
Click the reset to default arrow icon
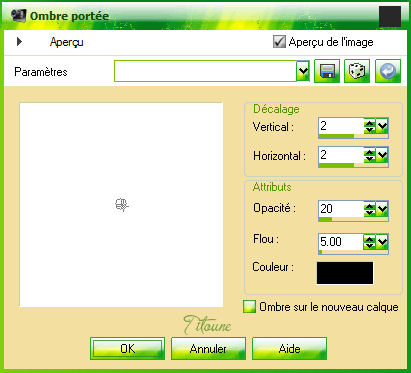pos(388,71)
